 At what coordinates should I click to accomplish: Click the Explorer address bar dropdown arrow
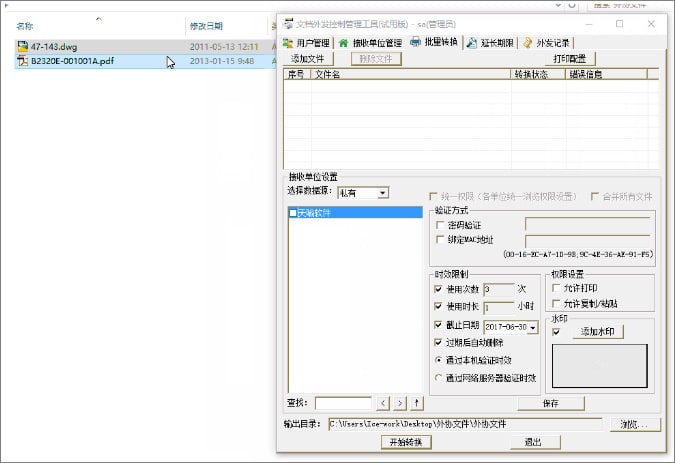tap(558, 5)
